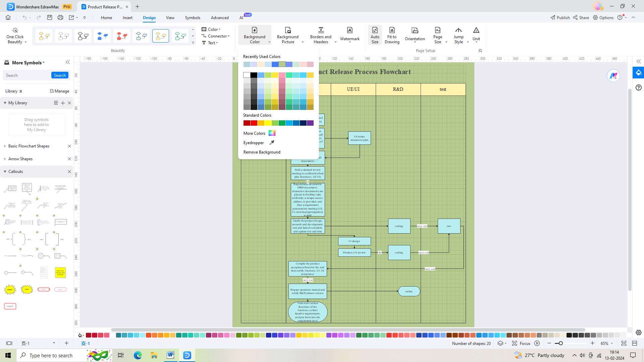The height and width of the screenshot is (362, 644).
Task: Click the Publish button
Action: [560, 18]
